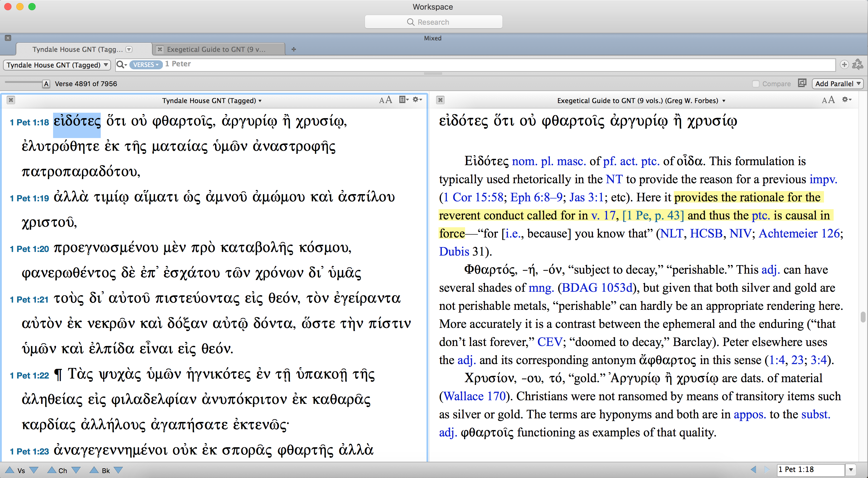Click the previous chapter up arrow by Ch
Viewport: 868px width, 478px height.
click(51, 470)
